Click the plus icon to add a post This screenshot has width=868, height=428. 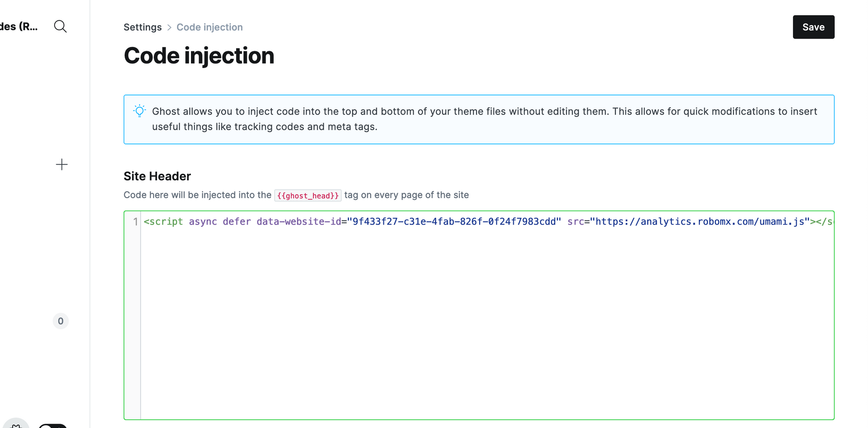(x=62, y=164)
